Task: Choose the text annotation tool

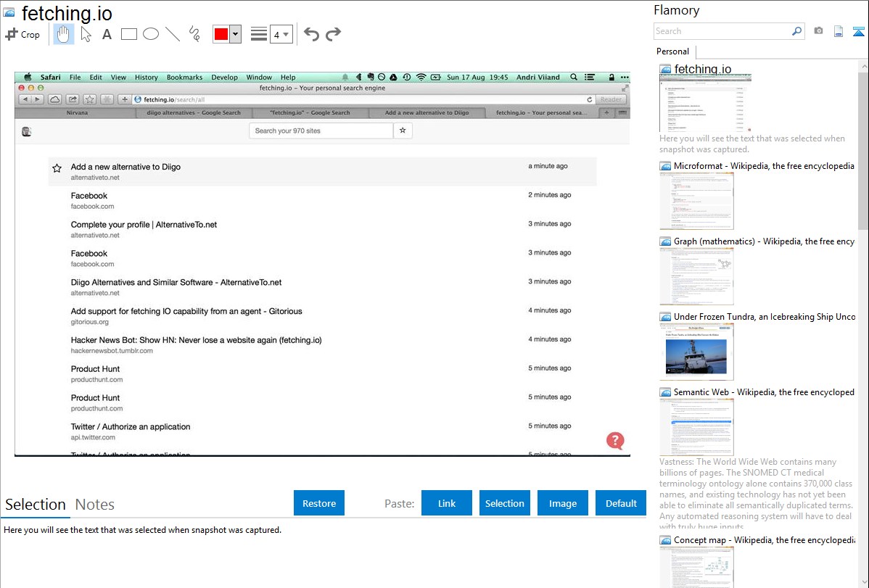Action: coord(107,34)
